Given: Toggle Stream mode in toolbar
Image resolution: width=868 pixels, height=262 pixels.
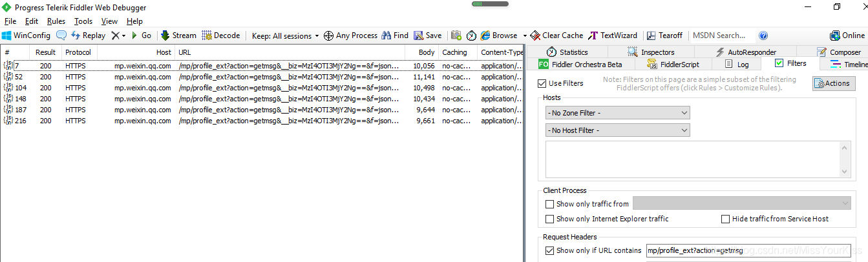Looking at the screenshot, I should 178,35.
